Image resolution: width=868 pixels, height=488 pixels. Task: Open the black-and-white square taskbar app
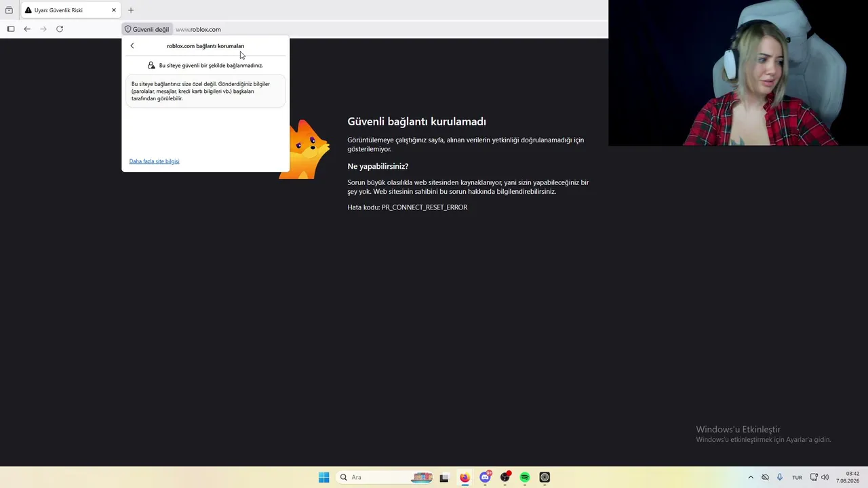[444, 477]
